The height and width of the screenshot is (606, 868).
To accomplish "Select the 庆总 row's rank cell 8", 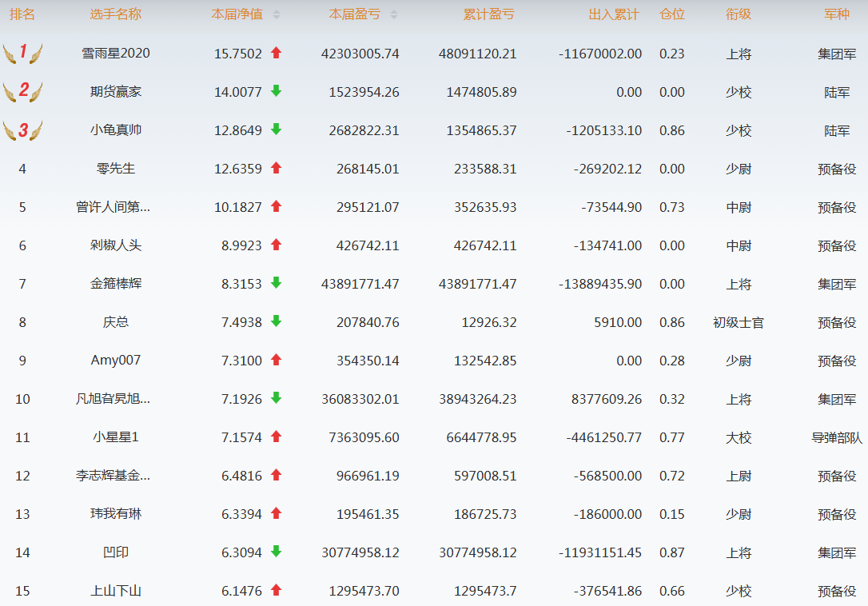I will coord(22,322).
